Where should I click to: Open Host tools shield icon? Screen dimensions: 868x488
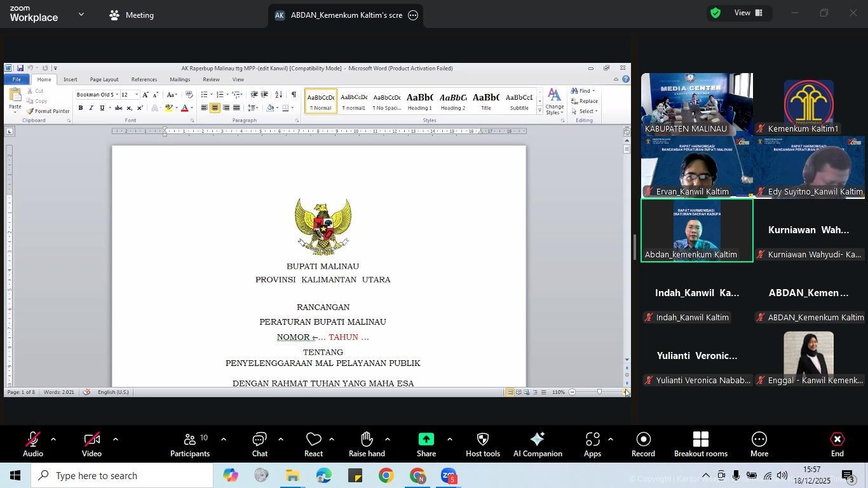[482, 444]
